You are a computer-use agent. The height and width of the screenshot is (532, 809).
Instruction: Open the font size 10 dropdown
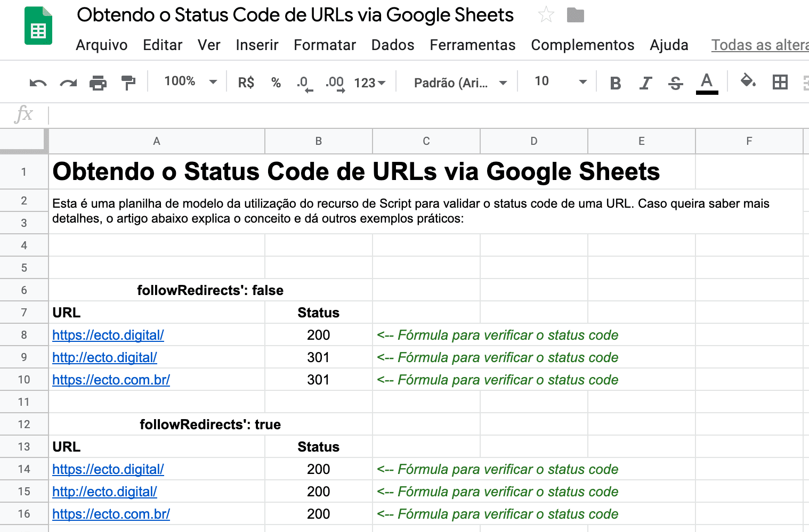coord(560,81)
